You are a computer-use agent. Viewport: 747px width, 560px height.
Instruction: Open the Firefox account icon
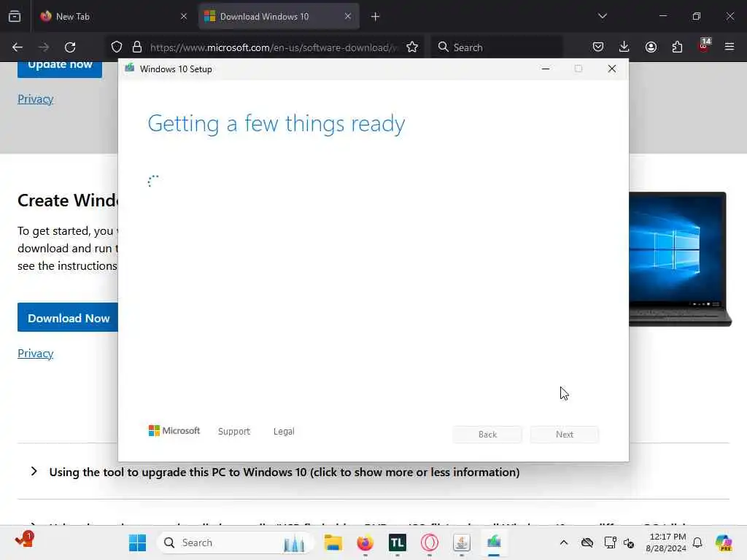click(651, 47)
